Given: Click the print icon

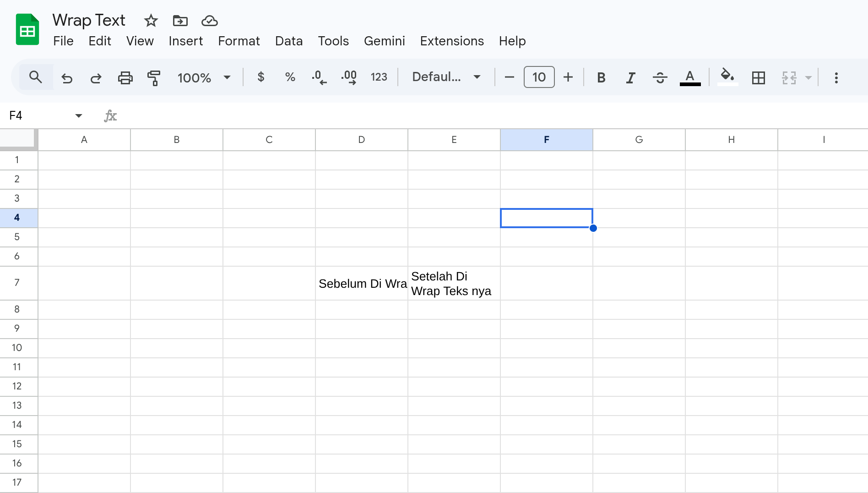Looking at the screenshot, I should coord(125,77).
